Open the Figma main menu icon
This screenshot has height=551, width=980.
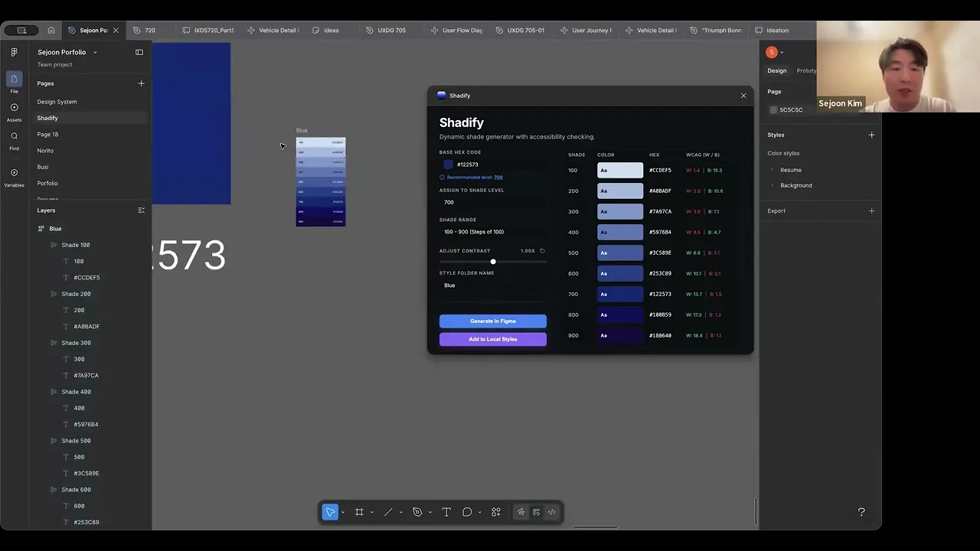click(14, 52)
